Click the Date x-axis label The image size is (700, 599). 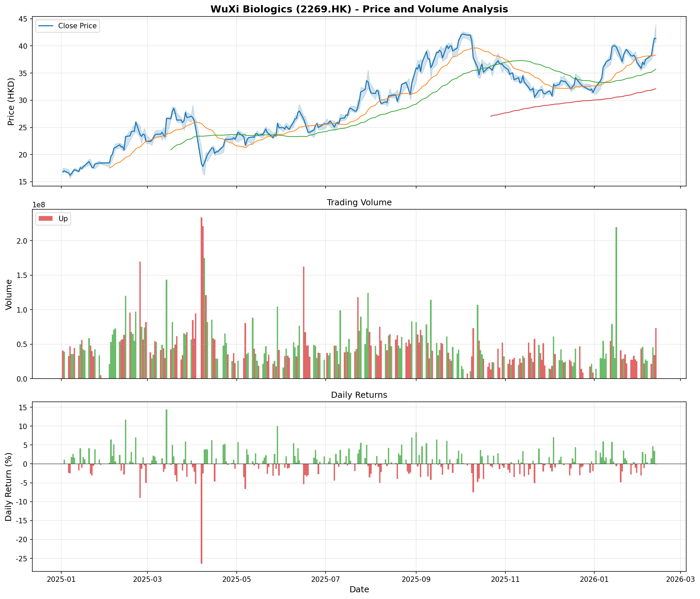click(359, 590)
